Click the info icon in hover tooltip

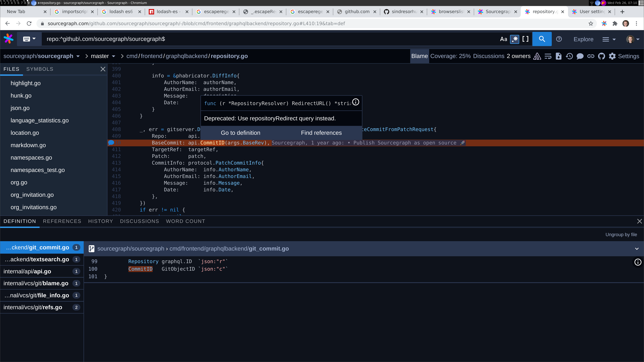[356, 102]
